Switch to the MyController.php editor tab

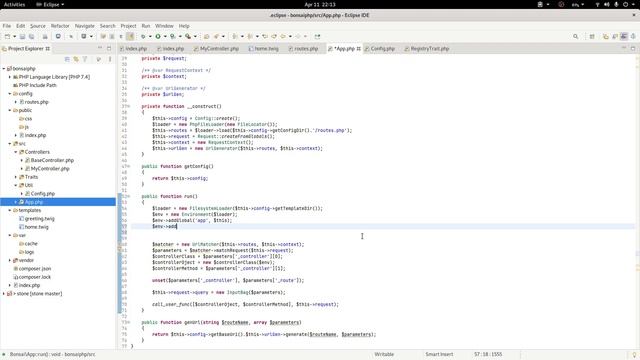click(x=216, y=49)
